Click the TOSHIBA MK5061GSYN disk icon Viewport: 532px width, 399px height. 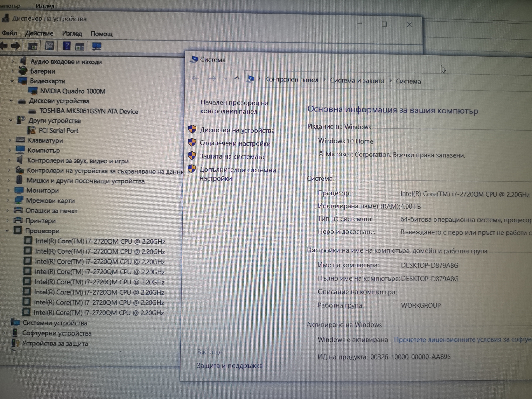(32, 111)
